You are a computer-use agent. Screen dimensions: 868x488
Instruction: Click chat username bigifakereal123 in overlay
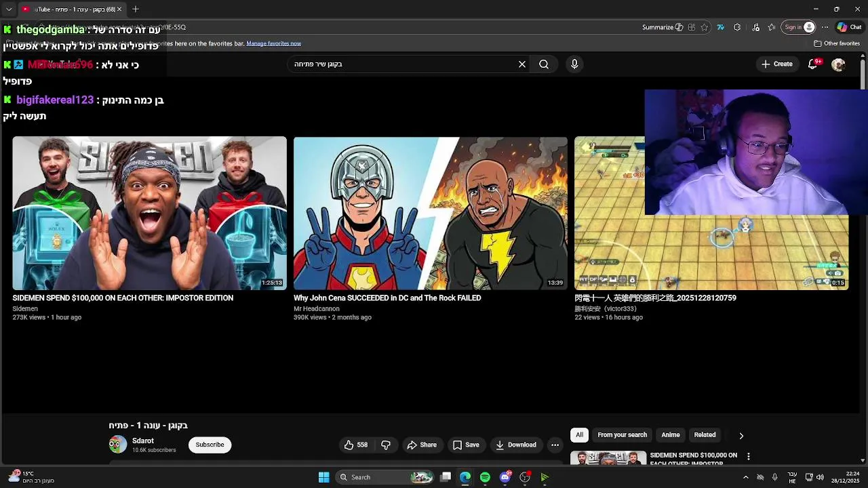coord(55,100)
